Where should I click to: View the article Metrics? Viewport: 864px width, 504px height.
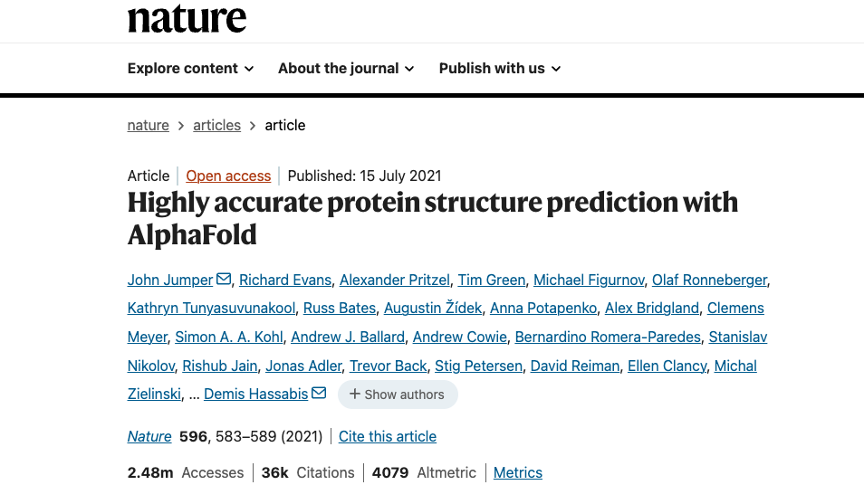pyautogui.click(x=518, y=472)
